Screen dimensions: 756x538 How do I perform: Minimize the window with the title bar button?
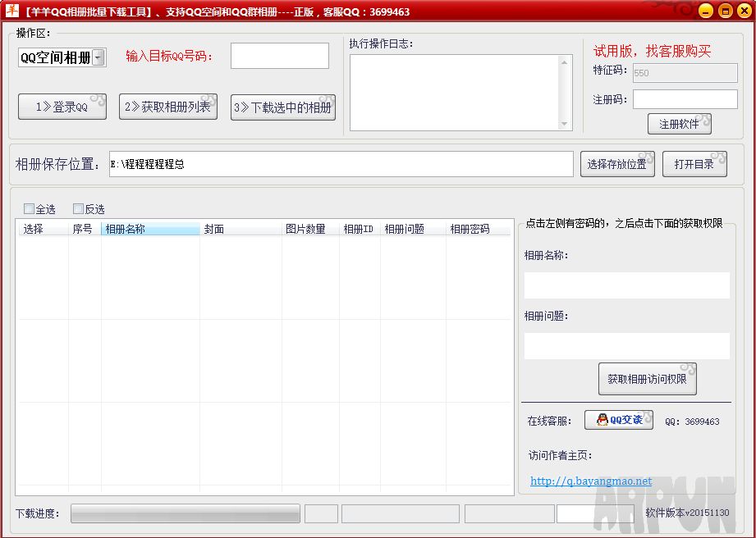[705, 11]
